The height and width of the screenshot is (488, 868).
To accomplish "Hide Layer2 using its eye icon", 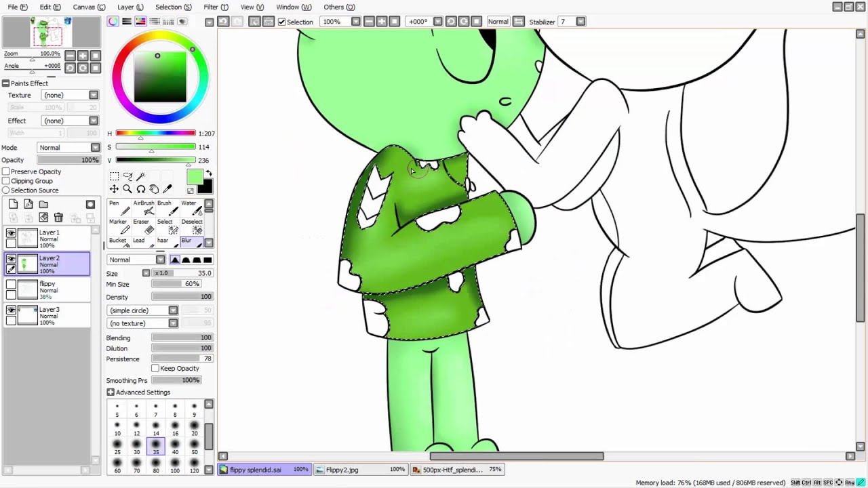I will [x=11, y=259].
